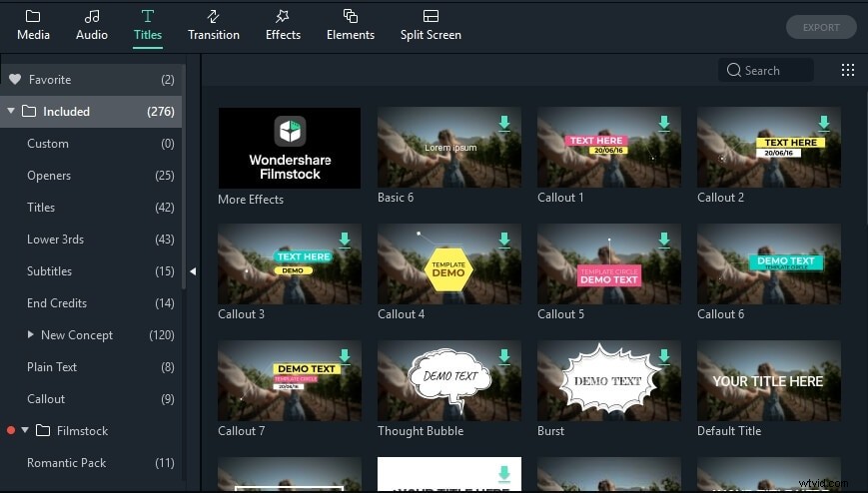Click the Filmstock folder icon
The width and height of the screenshot is (868, 493).
pos(43,430)
